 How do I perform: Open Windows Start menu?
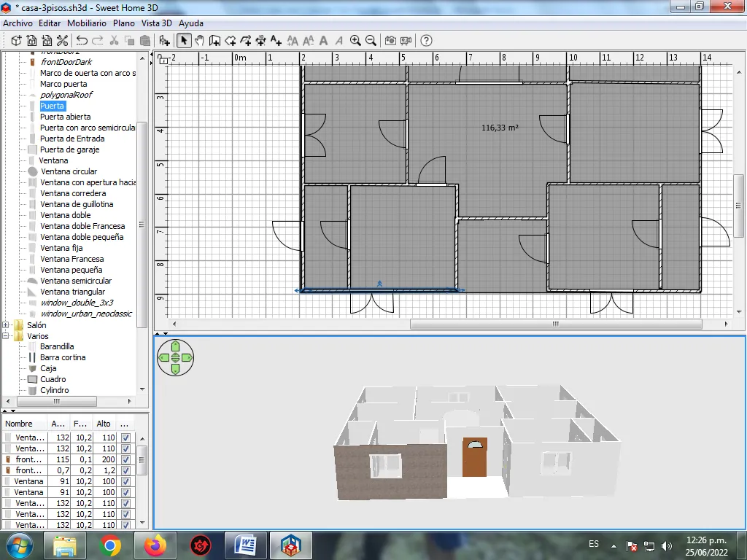click(18, 545)
